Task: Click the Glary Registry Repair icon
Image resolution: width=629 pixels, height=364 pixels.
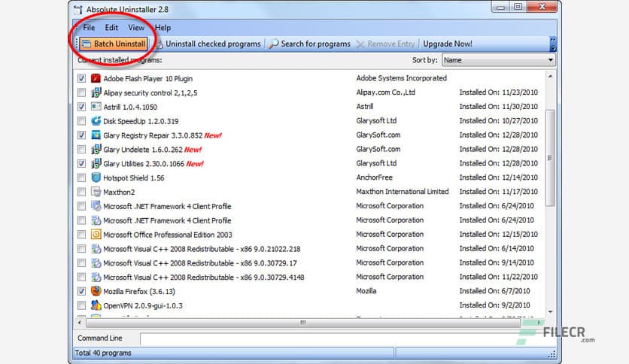Action: coord(96,135)
